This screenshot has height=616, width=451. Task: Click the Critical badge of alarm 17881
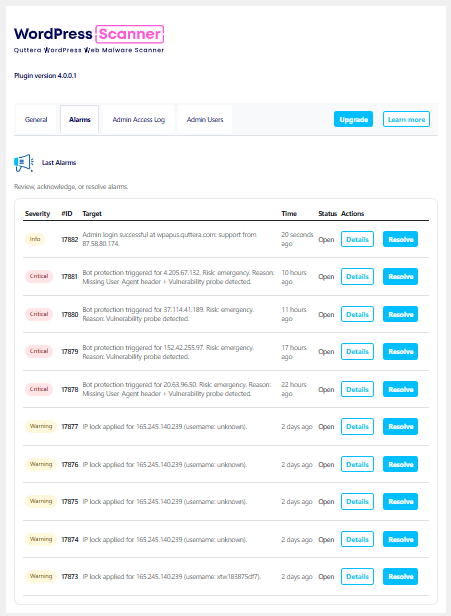tap(39, 276)
